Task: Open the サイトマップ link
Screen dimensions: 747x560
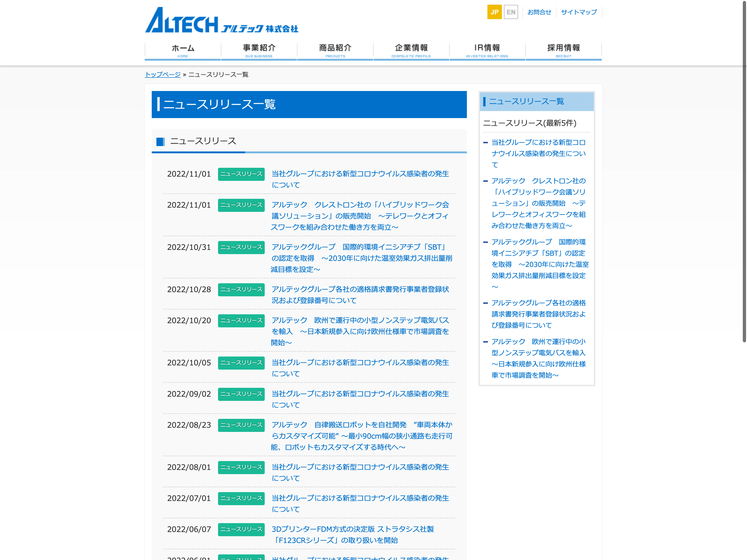Action: [x=578, y=12]
